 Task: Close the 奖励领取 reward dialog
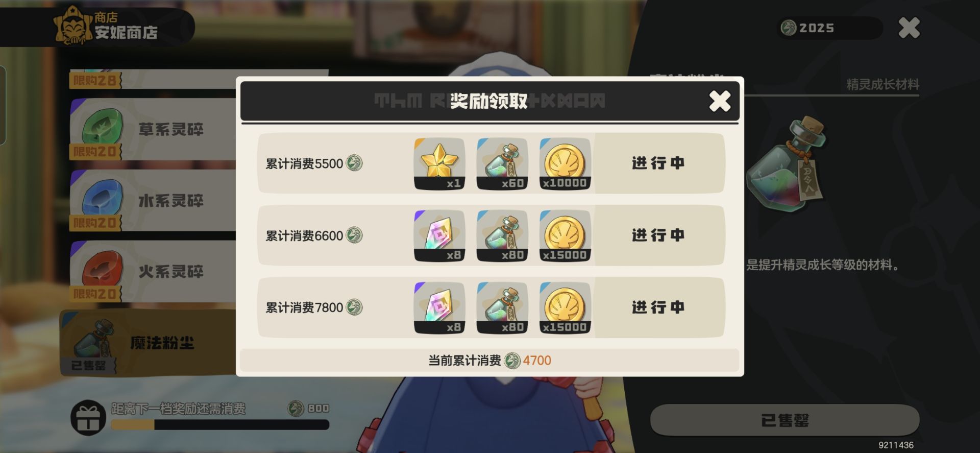click(720, 101)
